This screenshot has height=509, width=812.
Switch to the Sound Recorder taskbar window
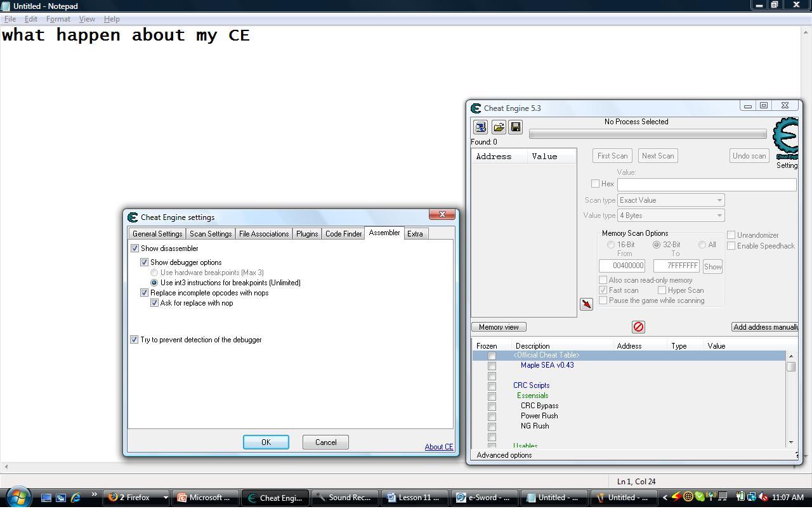coord(345,498)
